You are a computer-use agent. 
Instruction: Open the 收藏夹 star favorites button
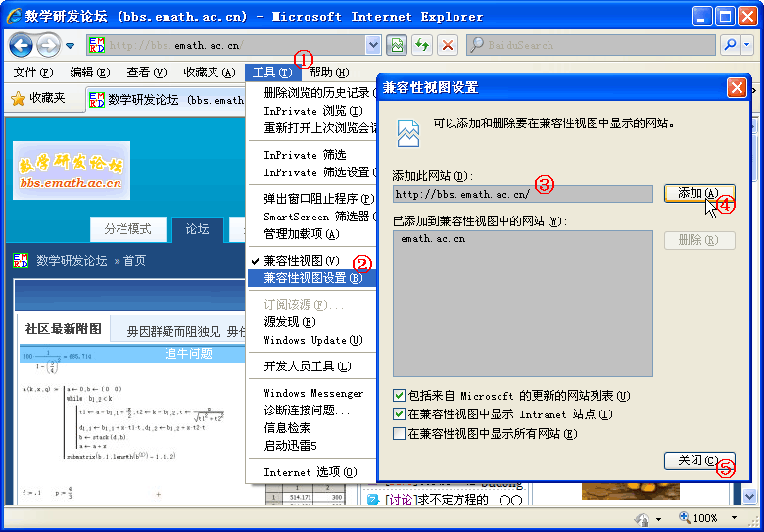click(37, 99)
